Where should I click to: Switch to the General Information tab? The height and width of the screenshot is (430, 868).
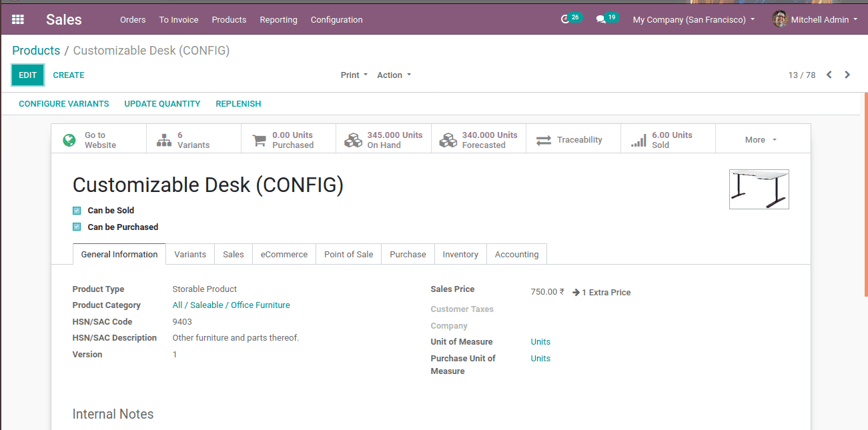tap(119, 254)
